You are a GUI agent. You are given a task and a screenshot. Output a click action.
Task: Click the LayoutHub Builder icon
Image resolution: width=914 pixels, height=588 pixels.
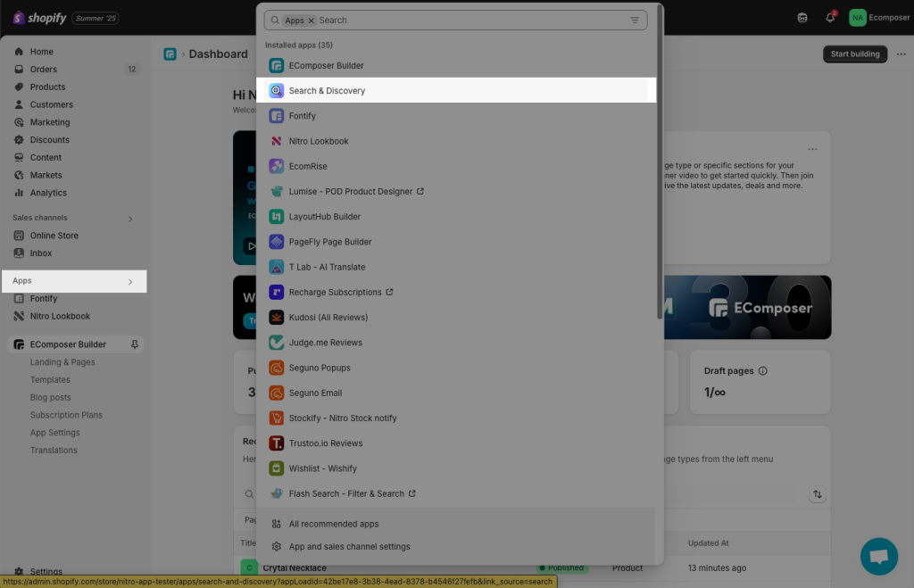click(277, 216)
